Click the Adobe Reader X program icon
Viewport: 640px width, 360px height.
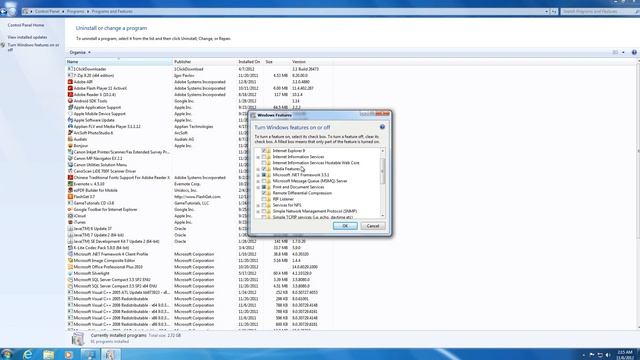point(70,95)
